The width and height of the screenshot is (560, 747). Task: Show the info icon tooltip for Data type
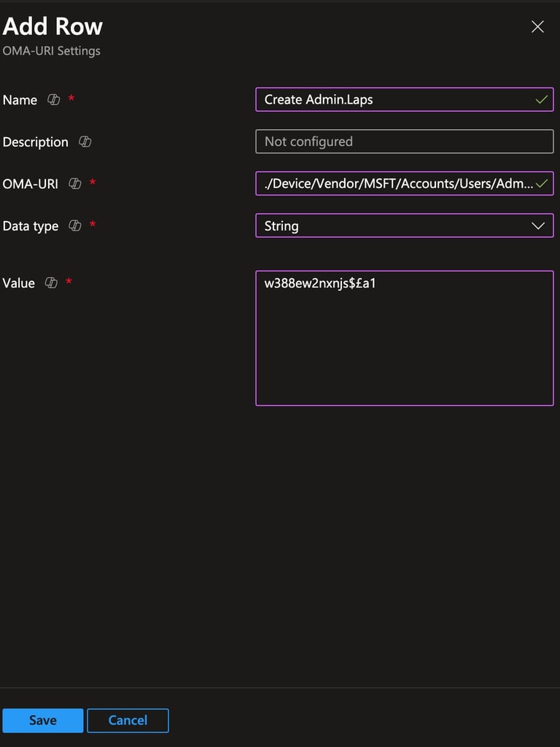click(75, 225)
